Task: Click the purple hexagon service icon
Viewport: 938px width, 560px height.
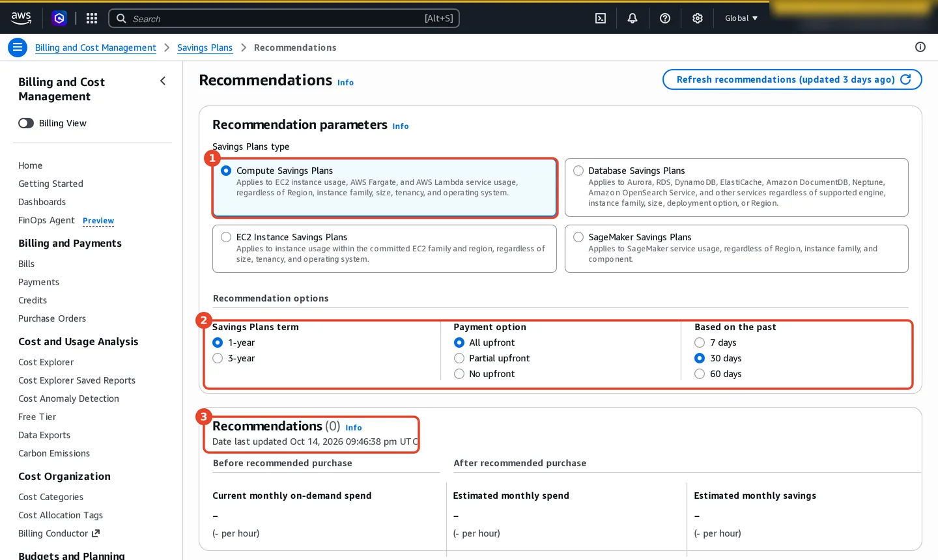Action: click(x=59, y=18)
